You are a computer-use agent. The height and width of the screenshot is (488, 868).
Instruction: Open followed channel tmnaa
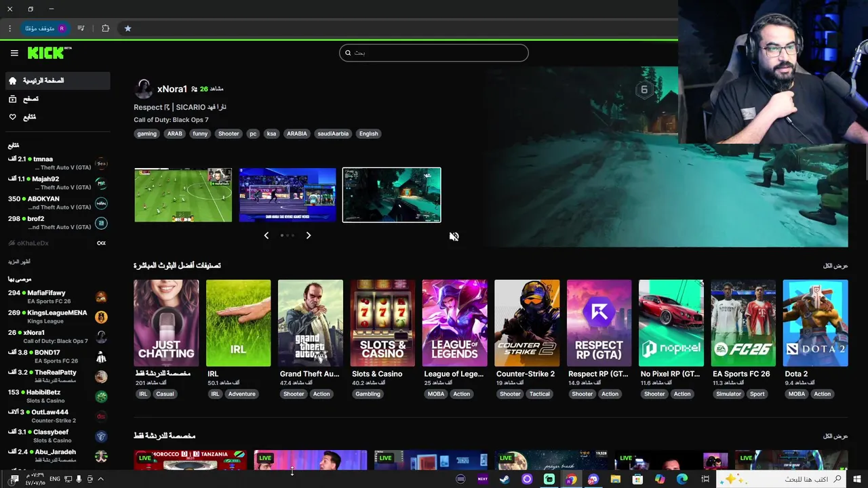[57, 163]
